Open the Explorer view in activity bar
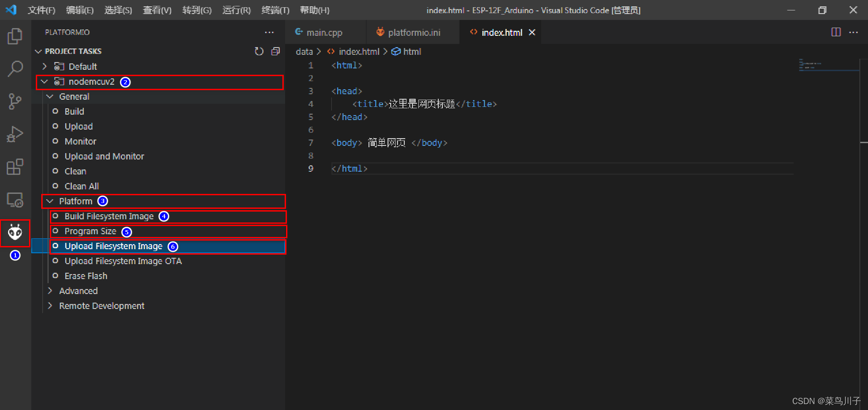The width and height of the screenshot is (868, 410). (15, 36)
